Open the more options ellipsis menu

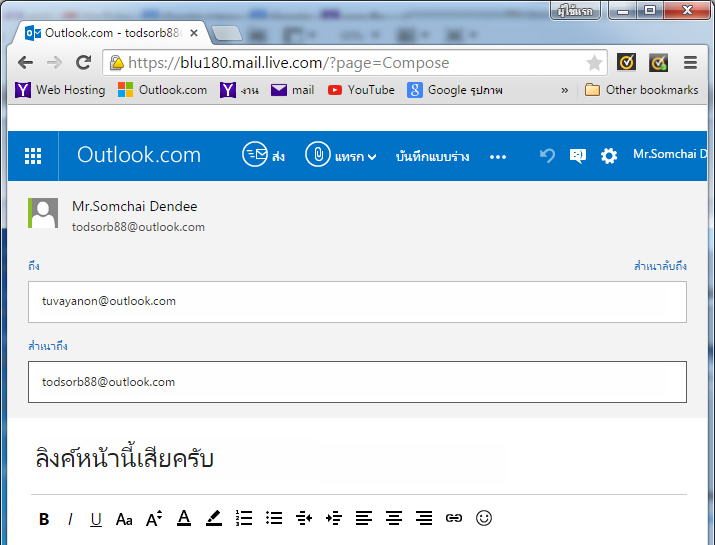pyautogui.click(x=498, y=157)
